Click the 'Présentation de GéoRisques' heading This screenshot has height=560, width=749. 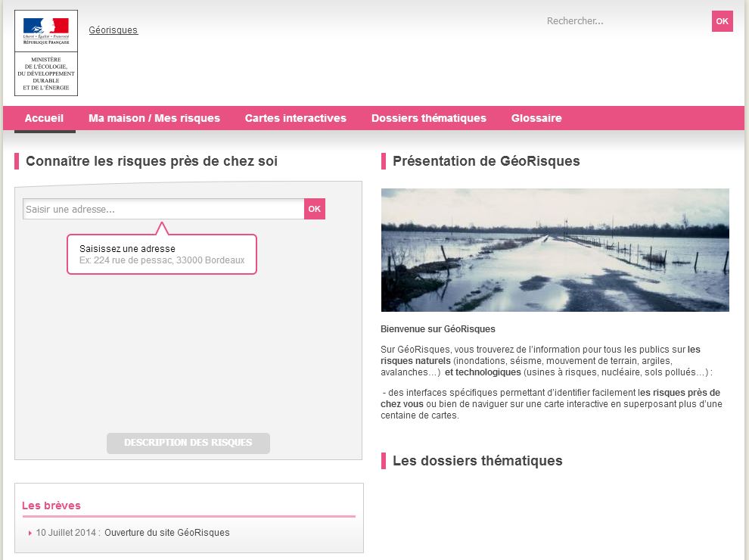click(486, 161)
